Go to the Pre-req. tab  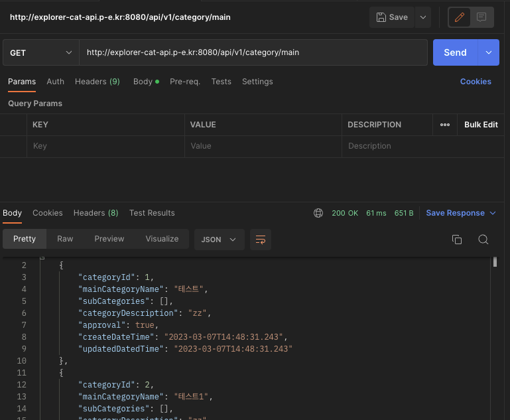coord(185,82)
